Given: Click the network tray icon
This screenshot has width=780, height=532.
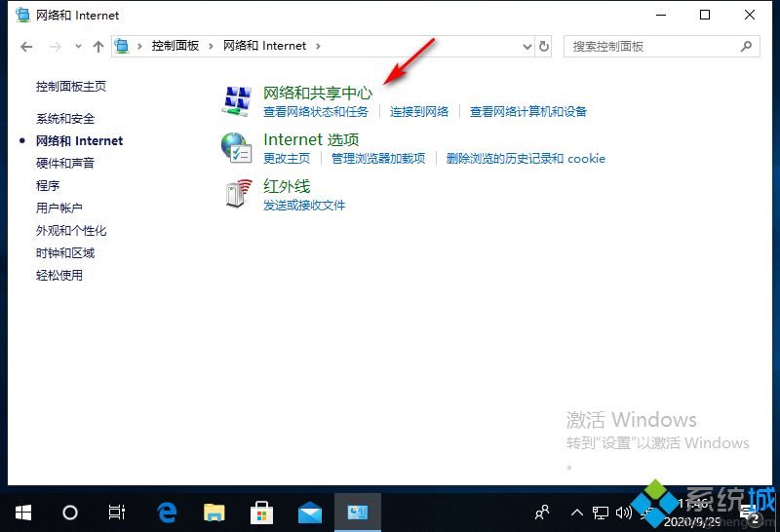Looking at the screenshot, I should click(600, 513).
